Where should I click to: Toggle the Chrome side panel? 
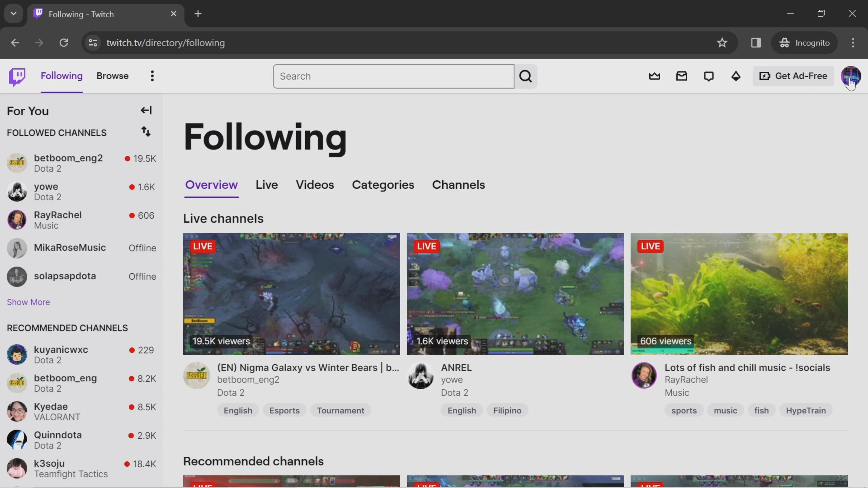pos(756,43)
